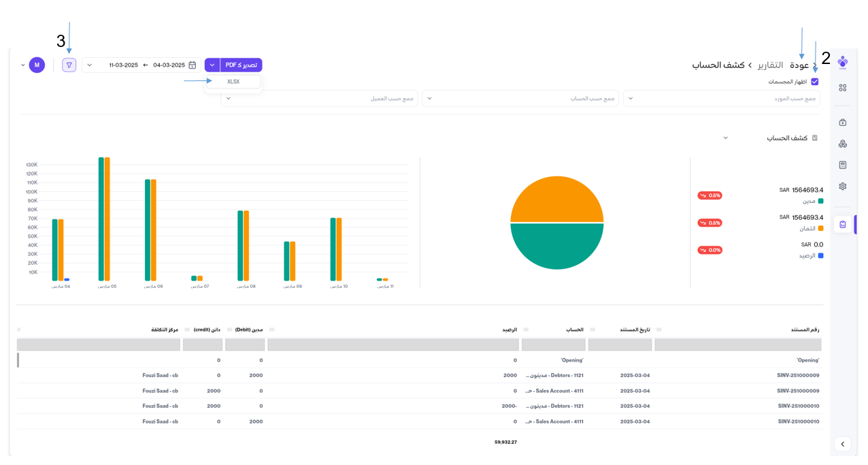Collapse the كشف الحساب chart section
Screen dimensions: 868x465
pos(725,138)
